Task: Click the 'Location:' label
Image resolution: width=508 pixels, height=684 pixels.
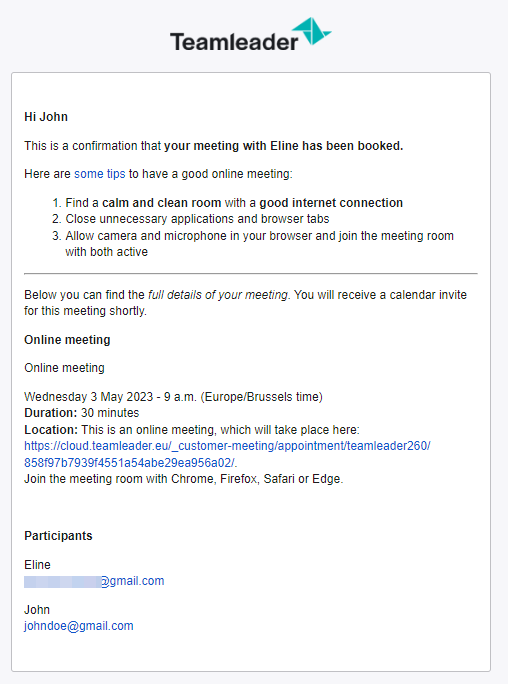Action: 51,430
